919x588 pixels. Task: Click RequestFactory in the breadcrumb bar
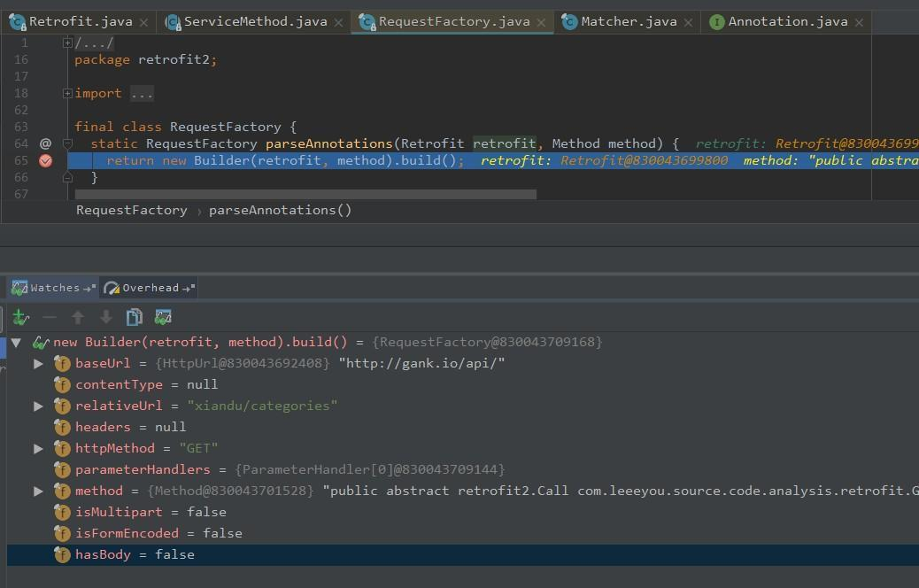point(131,210)
